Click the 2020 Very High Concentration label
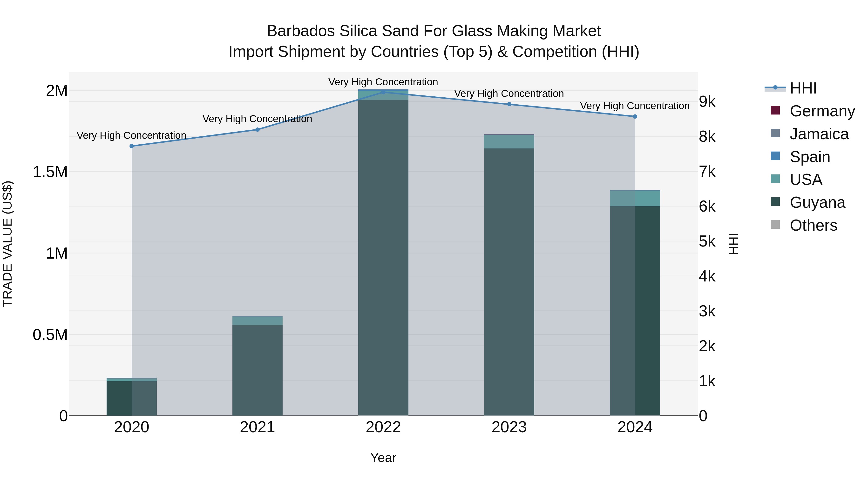 coord(132,135)
